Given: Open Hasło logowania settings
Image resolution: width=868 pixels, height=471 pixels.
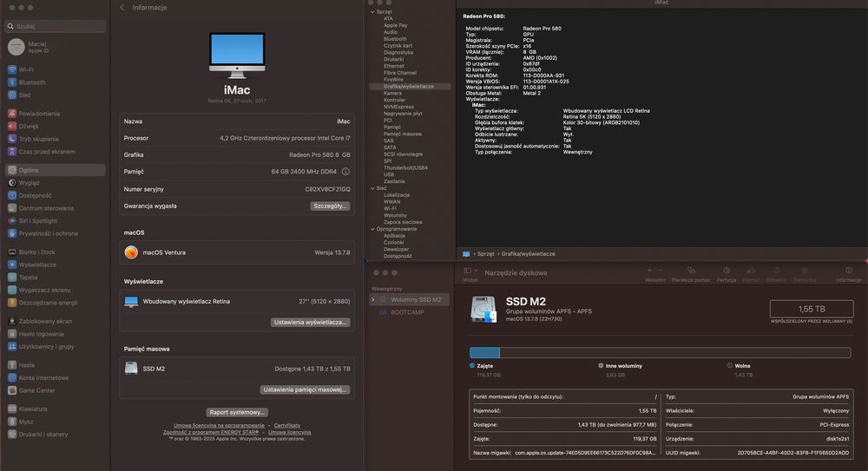Looking at the screenshot, I should click(x=41, y=334).
